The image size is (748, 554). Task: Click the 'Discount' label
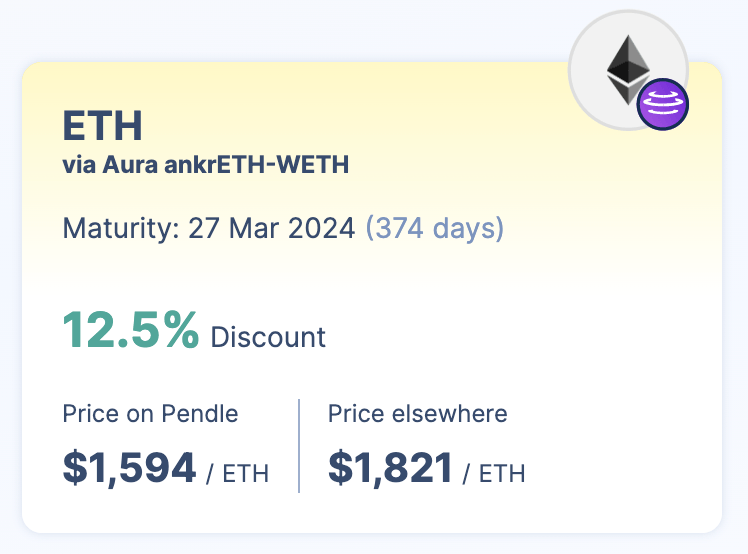(268, 337)
